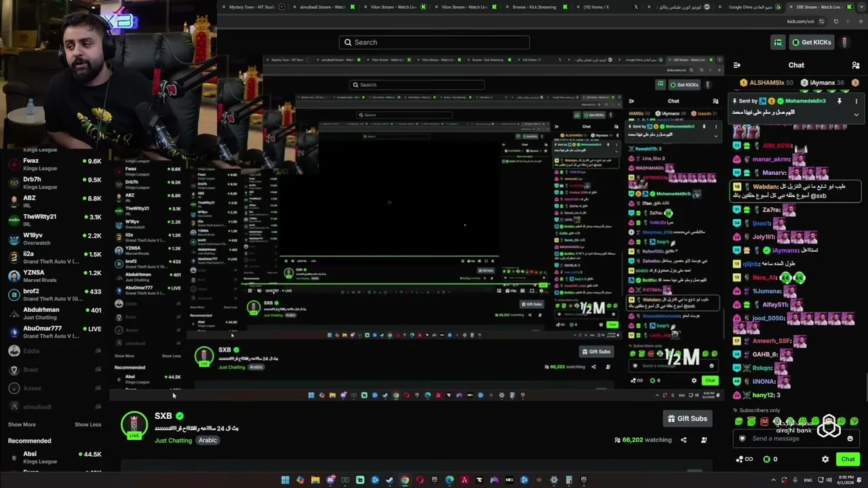Open the profile avatar menu
Screen dimensions: 868x488
tap(844, 42)
